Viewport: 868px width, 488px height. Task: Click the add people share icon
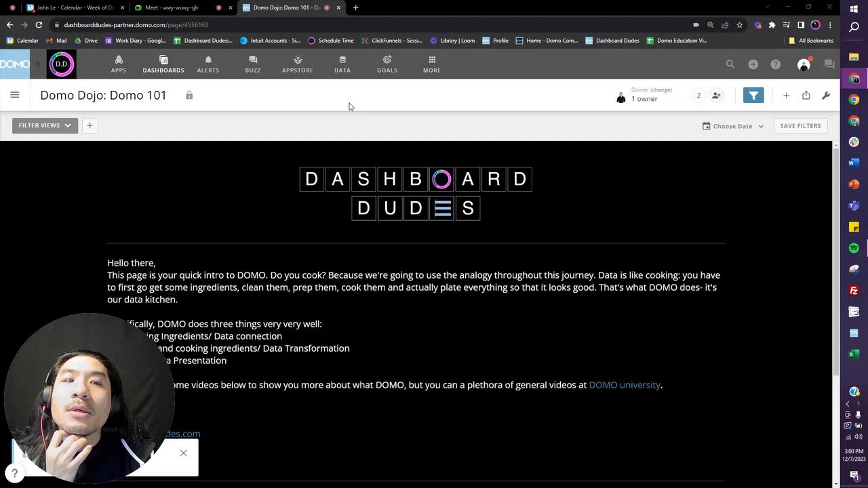pos(716,96)
